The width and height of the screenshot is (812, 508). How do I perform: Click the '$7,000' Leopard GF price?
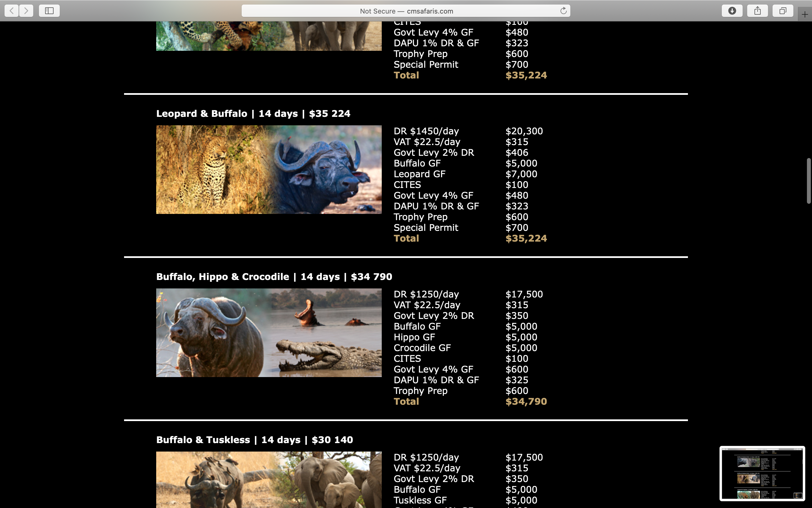tap(521, 174)
